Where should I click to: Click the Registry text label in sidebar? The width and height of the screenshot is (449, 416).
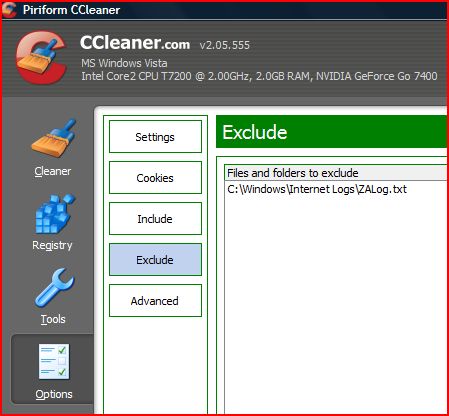[52, 245]
